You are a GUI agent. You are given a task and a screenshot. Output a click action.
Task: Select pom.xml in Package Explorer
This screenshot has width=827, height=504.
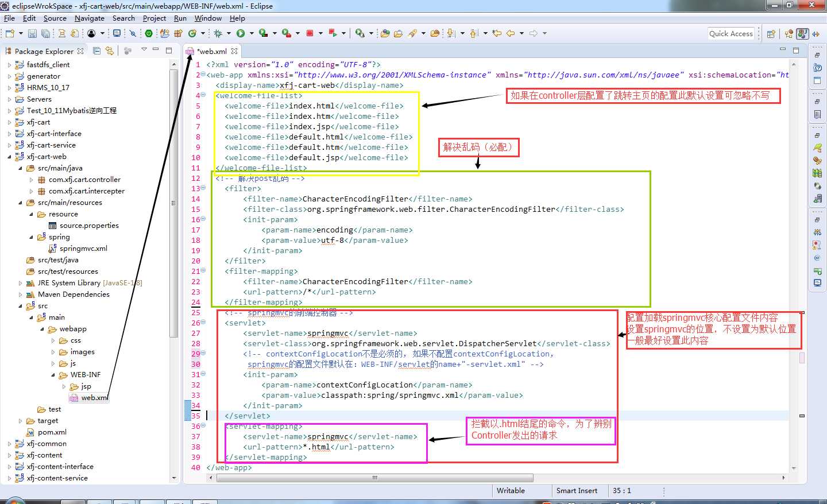click(52, 432)
